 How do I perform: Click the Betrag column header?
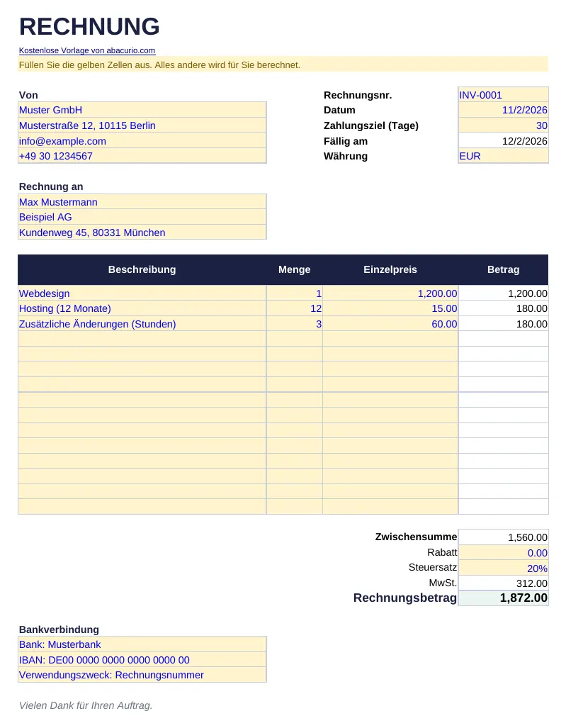click(x=504, y=269)
